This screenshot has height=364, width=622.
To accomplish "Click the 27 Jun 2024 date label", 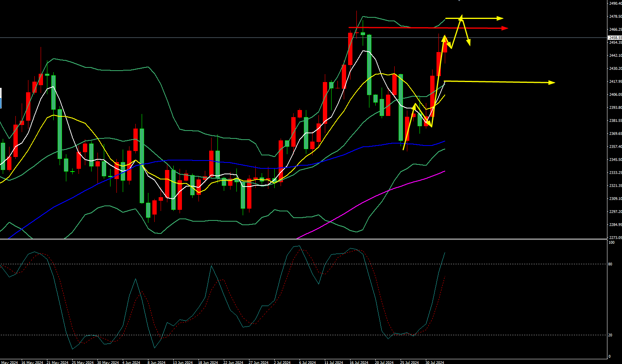I will click(x=259, y=362).
